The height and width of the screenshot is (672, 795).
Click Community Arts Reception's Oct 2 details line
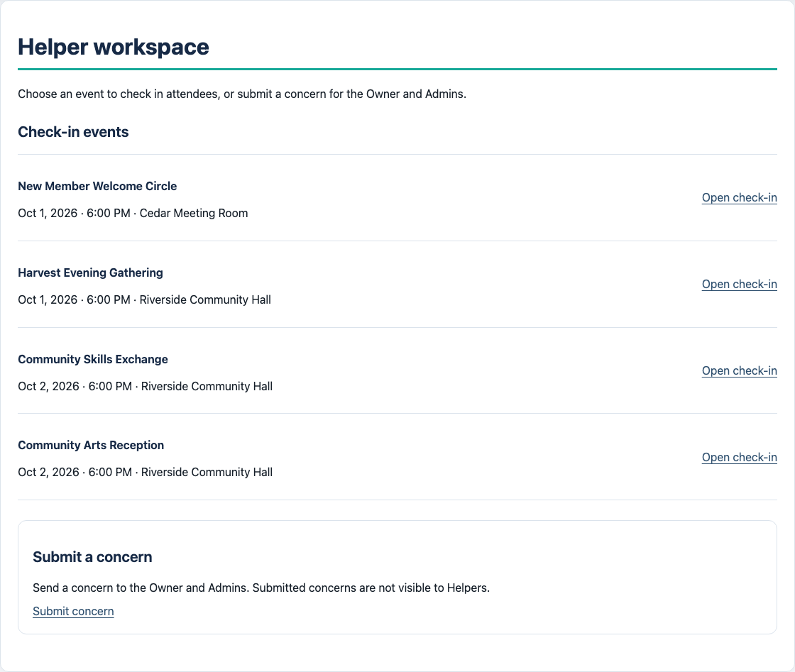[145, 473]
